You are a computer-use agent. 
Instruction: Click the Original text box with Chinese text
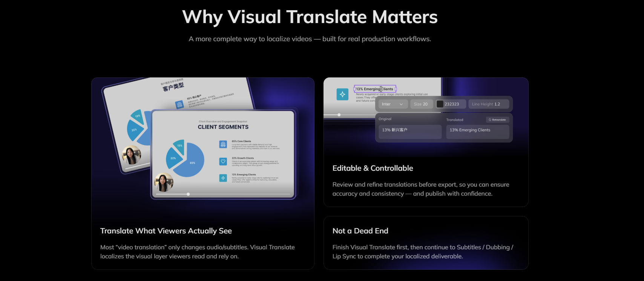(x=410, y=132)
